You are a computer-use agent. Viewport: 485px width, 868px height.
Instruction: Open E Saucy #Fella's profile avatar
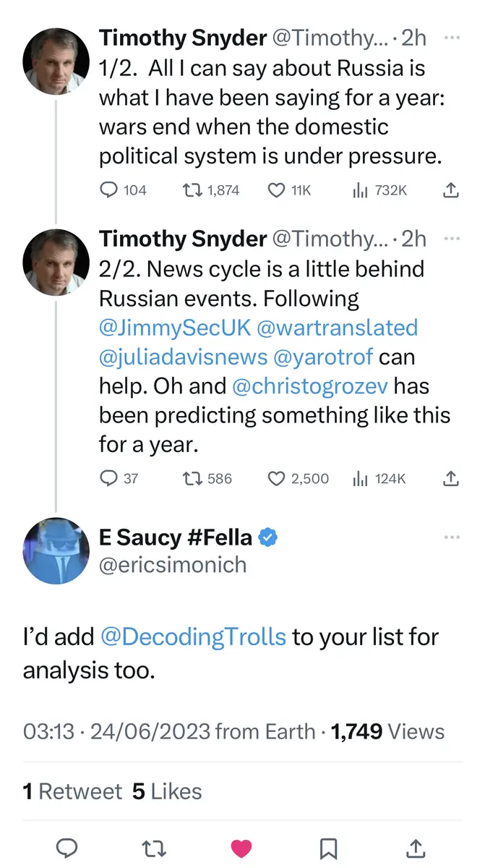point(56,551)
